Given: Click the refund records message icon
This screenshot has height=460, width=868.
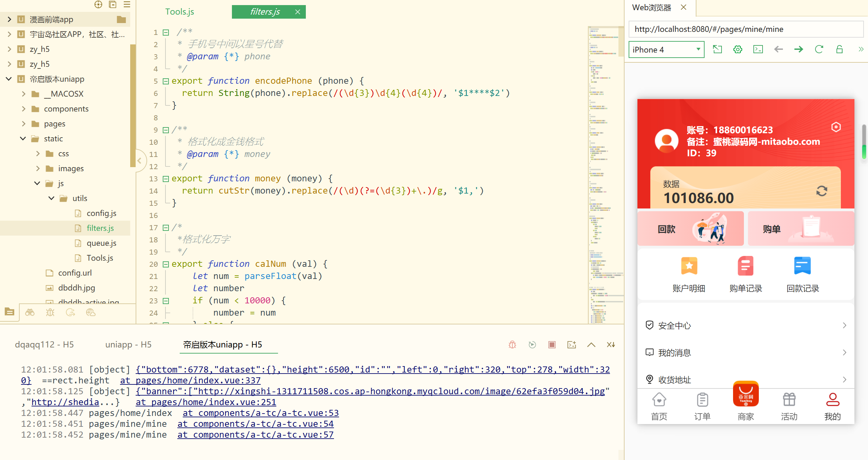Looking at the screenshot, I should click(x=803, y=265).
